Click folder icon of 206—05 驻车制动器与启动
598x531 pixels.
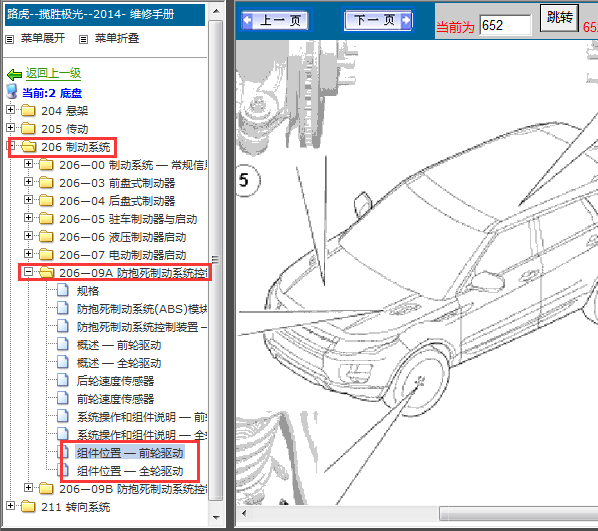[46, 218]
